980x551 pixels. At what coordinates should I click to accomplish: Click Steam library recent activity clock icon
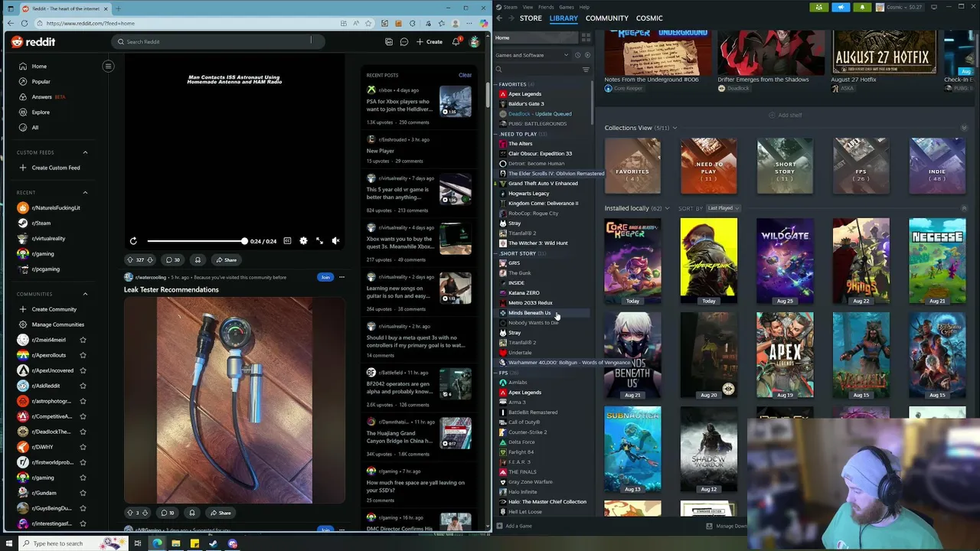click(578, 55)
